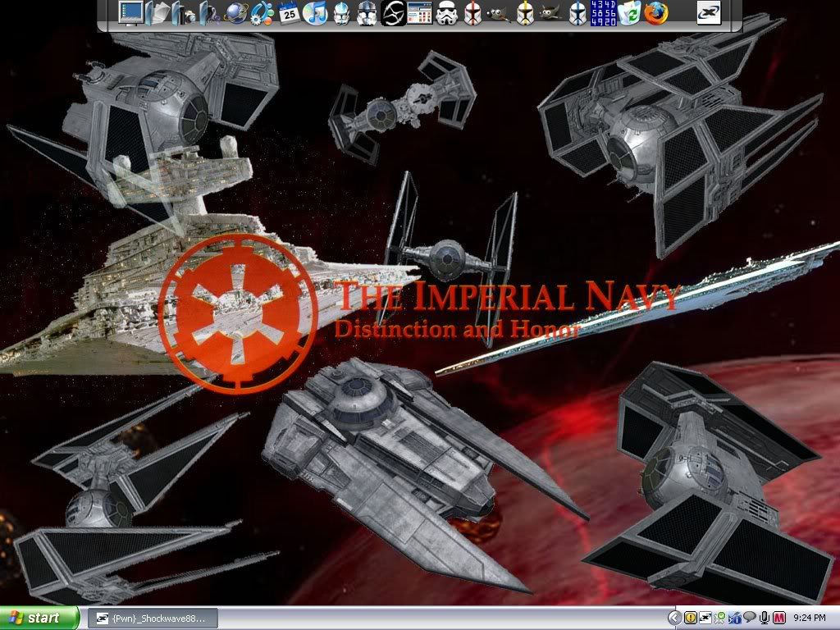Open the My Computer monitor dock icon
840x630 pixels.
[x=130, y=13]
